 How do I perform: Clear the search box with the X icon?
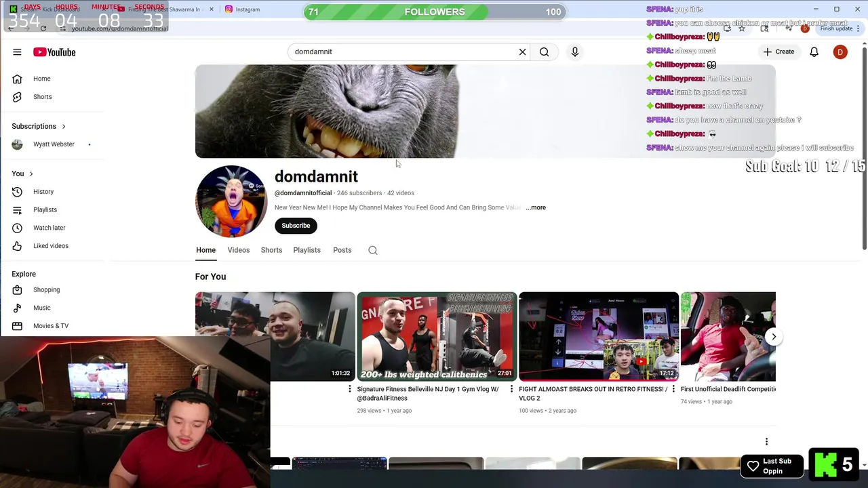tap(522, 52)
